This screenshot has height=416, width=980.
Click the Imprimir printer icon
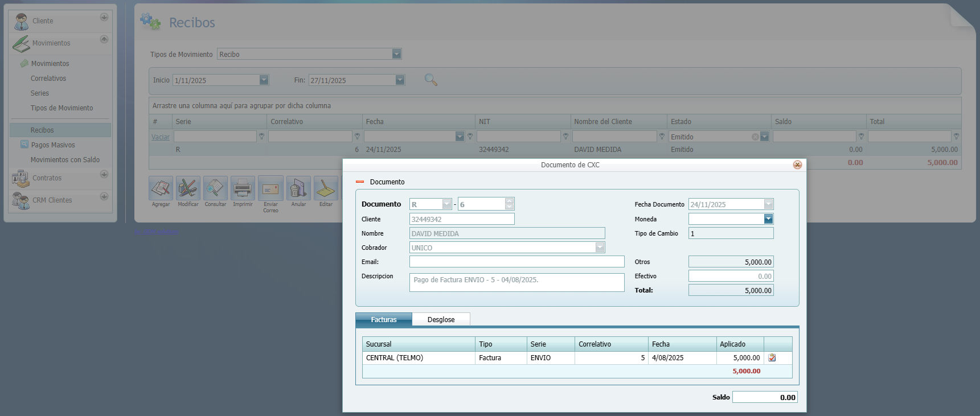pos(243,188)
